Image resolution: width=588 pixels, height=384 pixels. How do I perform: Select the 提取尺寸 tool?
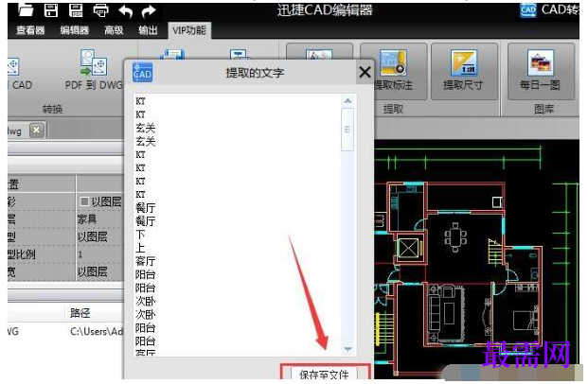point(464,71)
